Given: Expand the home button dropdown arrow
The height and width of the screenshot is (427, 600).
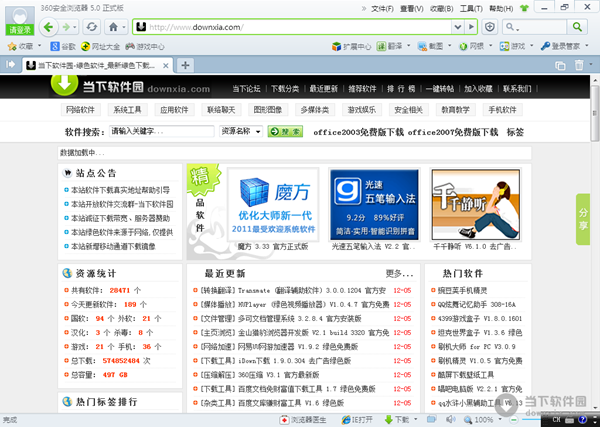Looking at the screenshot, I should coord(124,27).
